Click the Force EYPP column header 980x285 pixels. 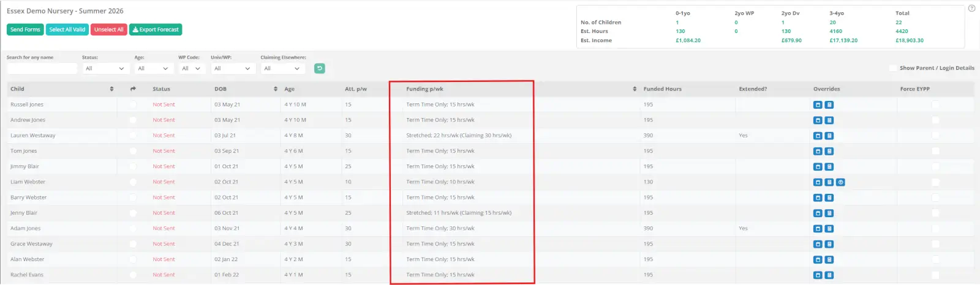914,89
